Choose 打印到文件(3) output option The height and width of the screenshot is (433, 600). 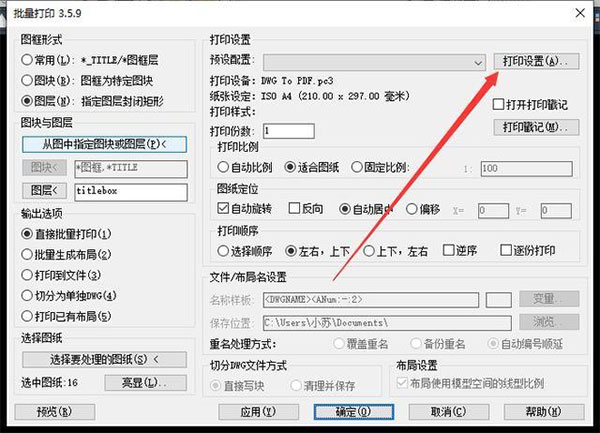click(x=27, y=275)
